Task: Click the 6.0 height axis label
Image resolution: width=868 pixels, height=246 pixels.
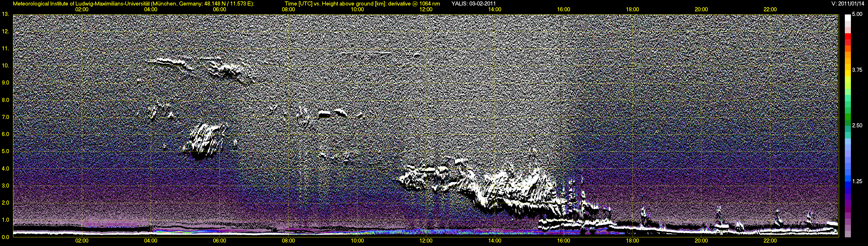Action: point(5,134)
